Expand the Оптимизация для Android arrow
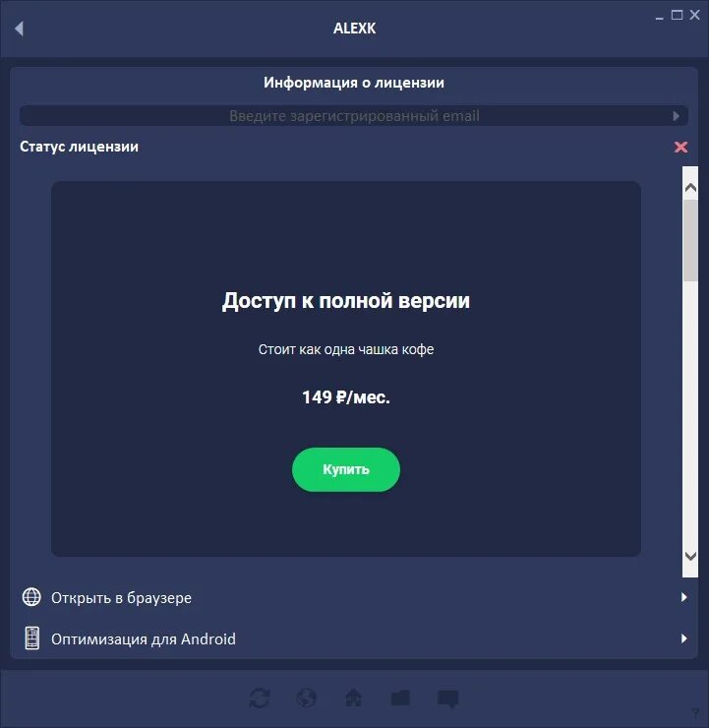 click(684, 638)
